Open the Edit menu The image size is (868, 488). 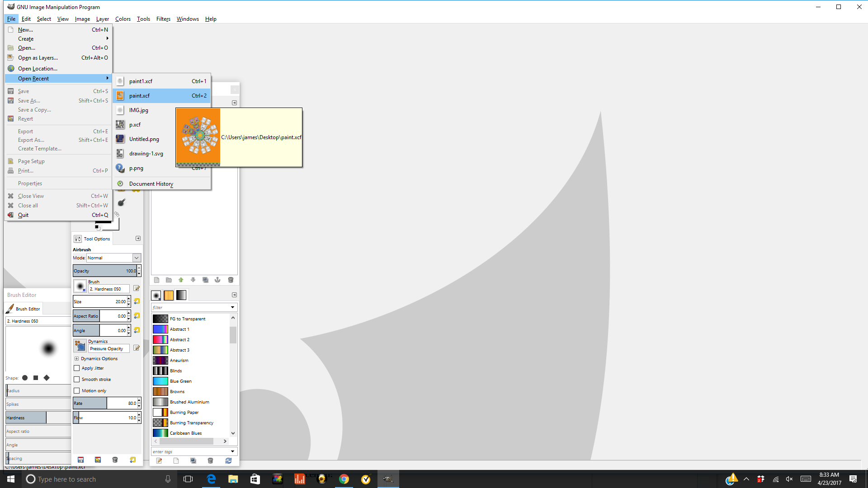(x=26, y=19)
